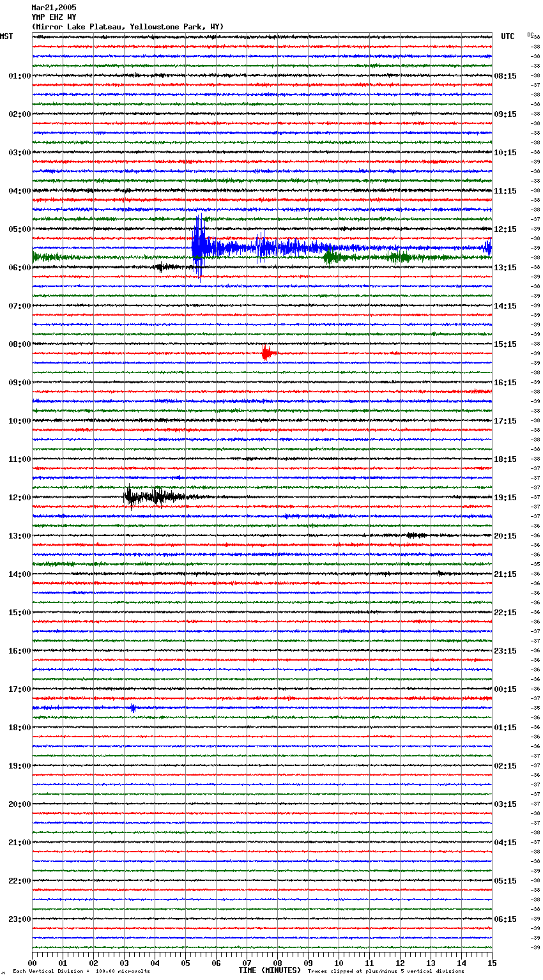Image resolution: width=543 pixels, height=980 pixels.
Task: Click the 15:15 UTC time label
Action: [x=505, y=344]
